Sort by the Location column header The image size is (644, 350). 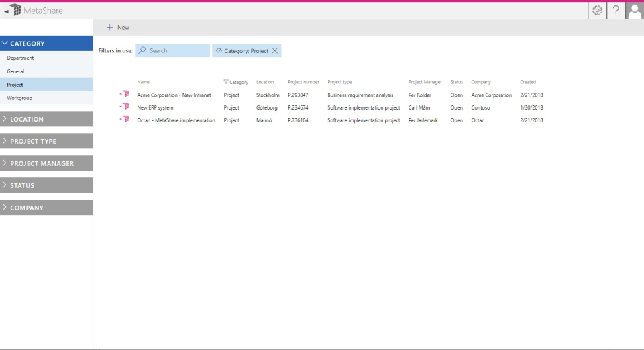point(265,82)
